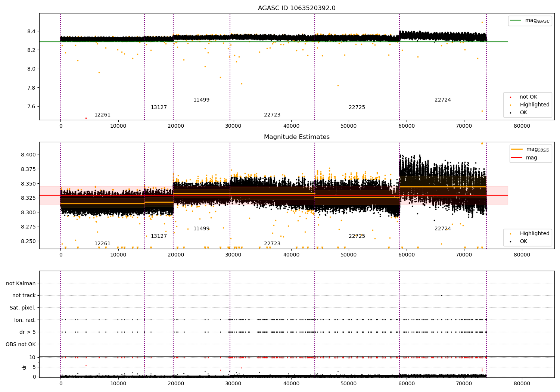Click label 13127 in the Magnitude Estimates panel

click(159, 236)
